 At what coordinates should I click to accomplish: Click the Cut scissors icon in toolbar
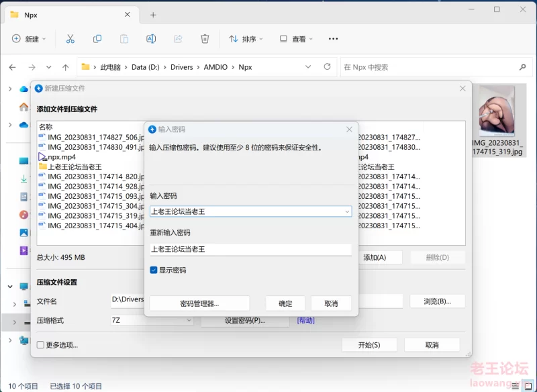[70, 39]
